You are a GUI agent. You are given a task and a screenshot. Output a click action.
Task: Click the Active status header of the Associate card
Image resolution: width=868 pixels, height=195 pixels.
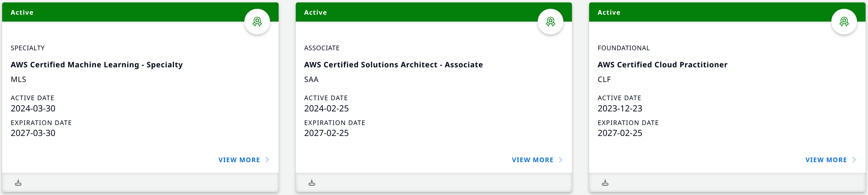coord(315,13)
